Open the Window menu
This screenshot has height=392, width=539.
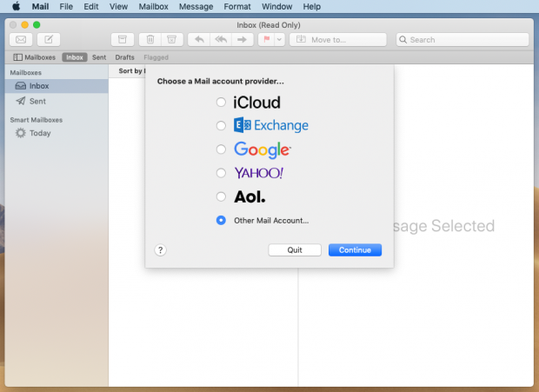coord(276,7)
